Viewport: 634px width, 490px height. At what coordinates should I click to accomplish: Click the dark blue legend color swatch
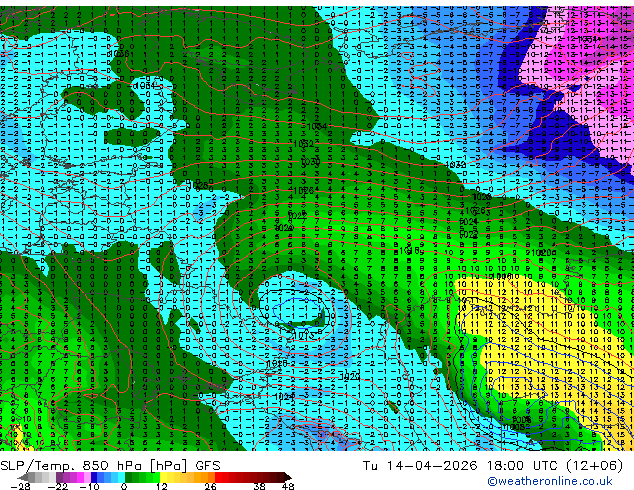point(94,477)
